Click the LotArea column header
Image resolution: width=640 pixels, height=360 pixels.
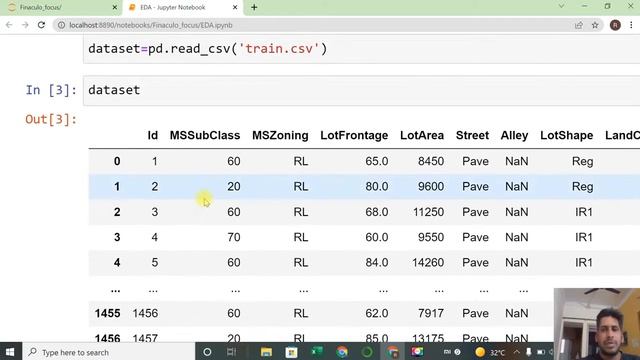[422, 136]
